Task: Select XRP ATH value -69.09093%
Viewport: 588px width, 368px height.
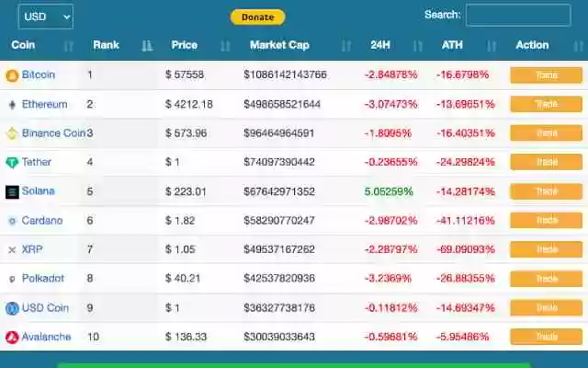Action: pyautogui.click(x=466, y=249)
